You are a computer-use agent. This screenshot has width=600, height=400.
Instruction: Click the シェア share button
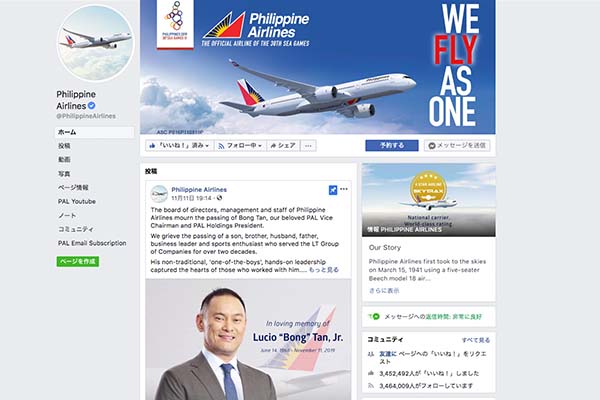(x=283, y=145)
